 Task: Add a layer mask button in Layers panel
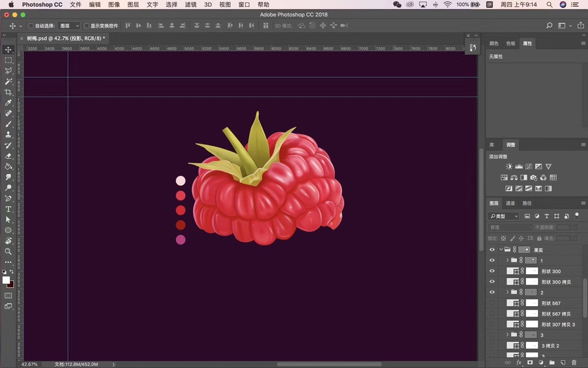tap(530, 362)
